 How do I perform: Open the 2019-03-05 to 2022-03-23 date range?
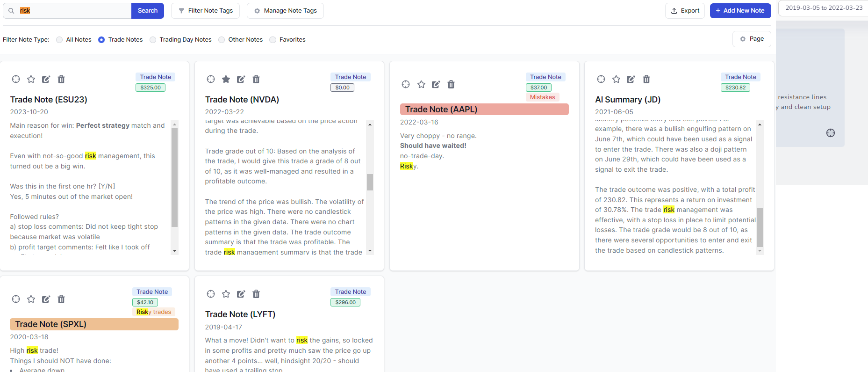pos(824,8)
